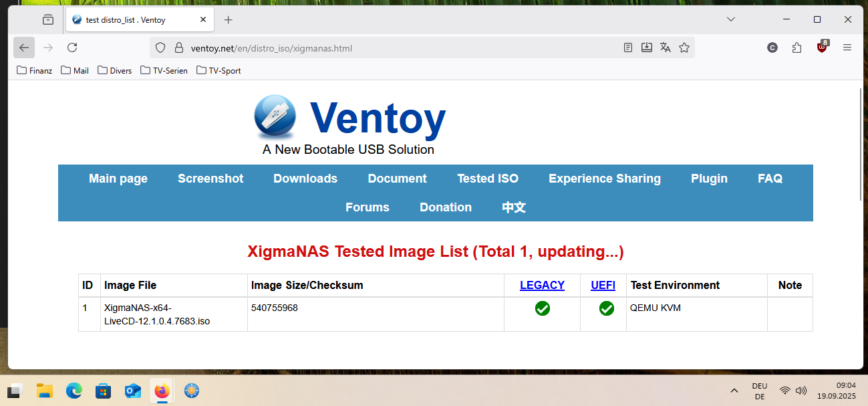
Task: Toggle reader view icon in address bar
Action: point(628,47)
